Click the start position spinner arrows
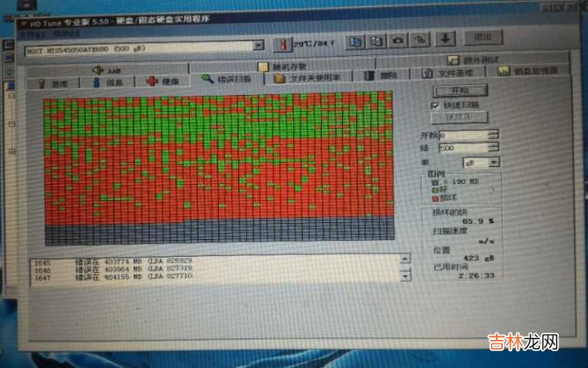This screenshot has width=588, height=368. click(x=492, y=135)
